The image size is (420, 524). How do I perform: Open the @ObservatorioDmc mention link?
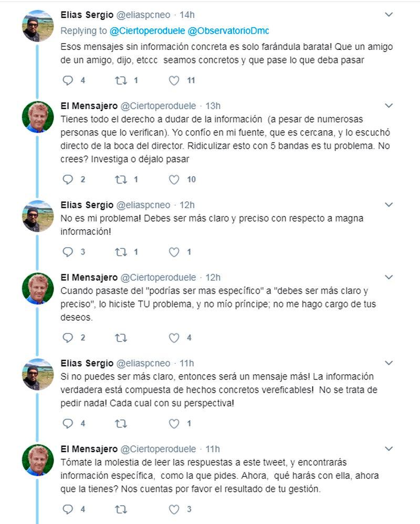coord(228,30)
